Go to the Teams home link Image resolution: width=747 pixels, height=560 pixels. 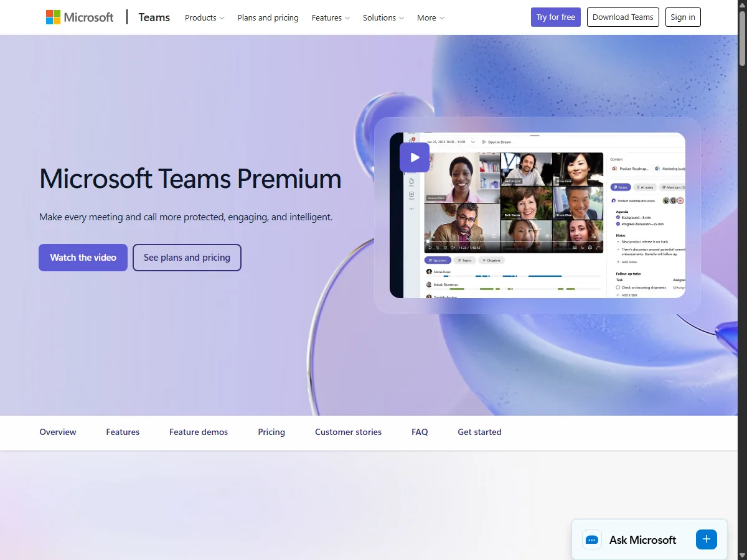click(x=154, y=17)
